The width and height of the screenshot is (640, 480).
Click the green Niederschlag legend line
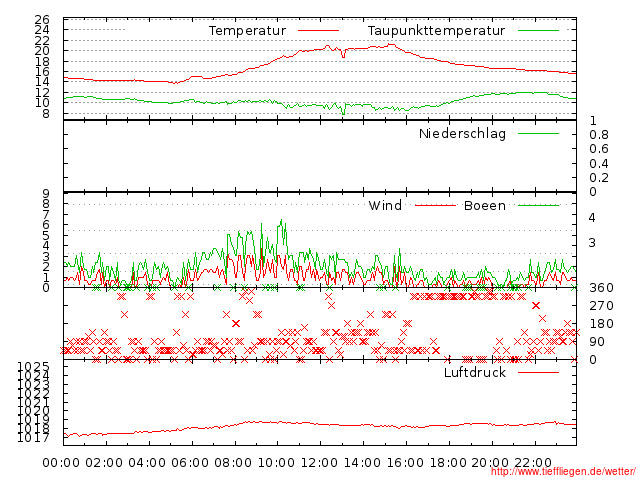538,133
